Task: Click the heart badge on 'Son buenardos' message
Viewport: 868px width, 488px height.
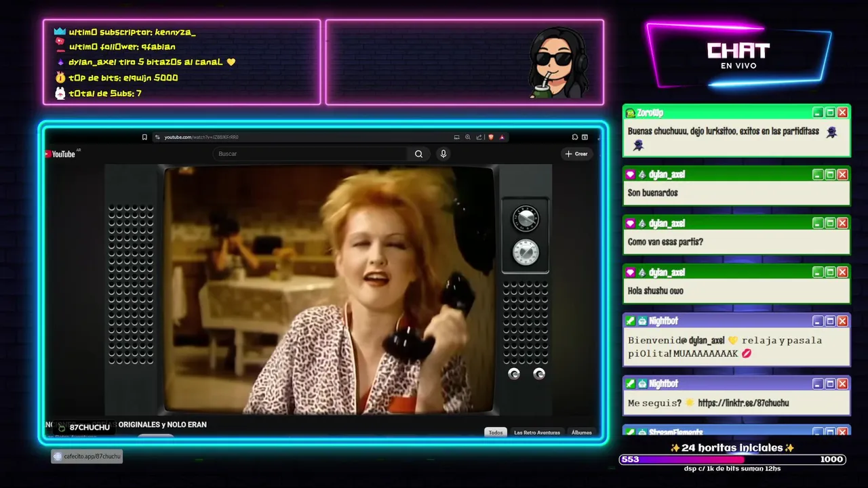Action: tap(631, 174)
